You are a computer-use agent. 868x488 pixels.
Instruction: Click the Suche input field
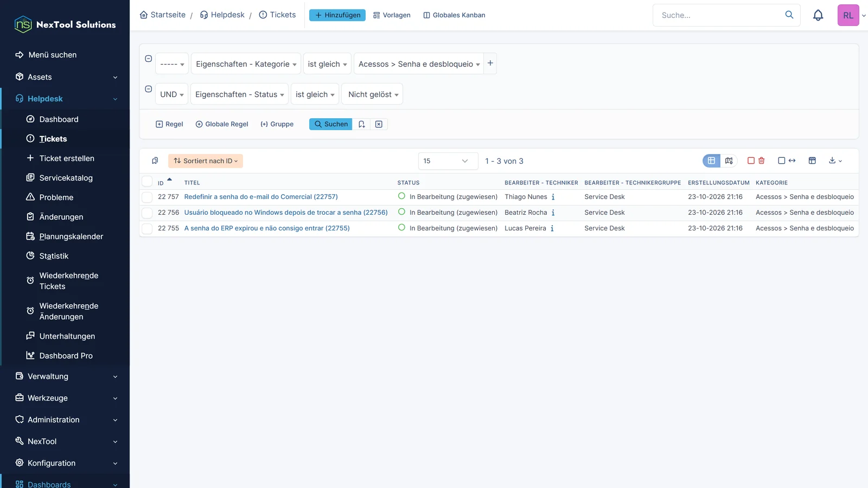(719, 15)
